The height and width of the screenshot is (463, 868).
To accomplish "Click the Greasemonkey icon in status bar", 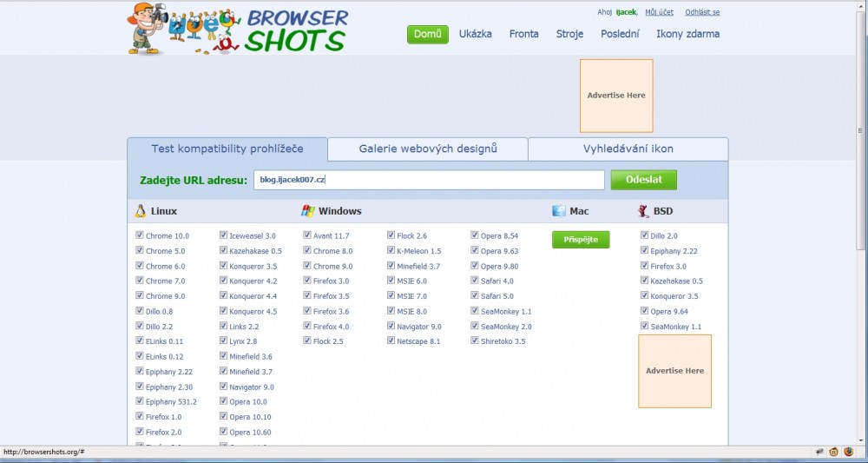I will click(x=834, y=452).
